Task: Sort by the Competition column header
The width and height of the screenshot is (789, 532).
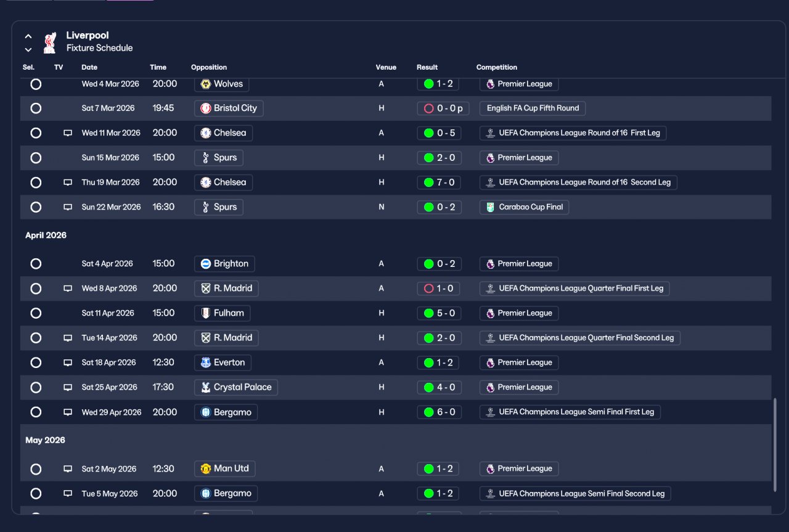Action: coord(497,67)
